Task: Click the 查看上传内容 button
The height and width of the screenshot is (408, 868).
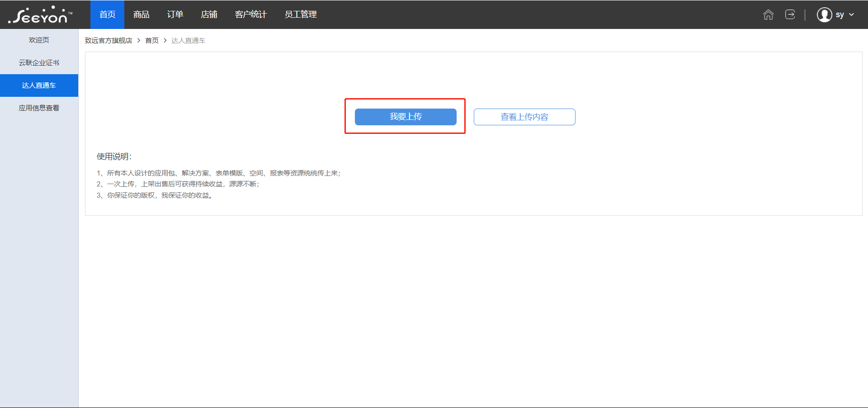Action: coord(524,117)
